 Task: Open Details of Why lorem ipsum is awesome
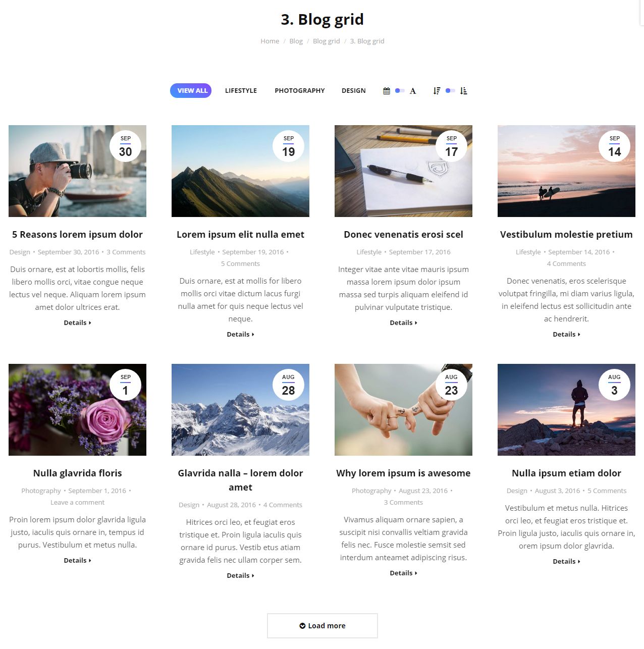click(403, 573)
